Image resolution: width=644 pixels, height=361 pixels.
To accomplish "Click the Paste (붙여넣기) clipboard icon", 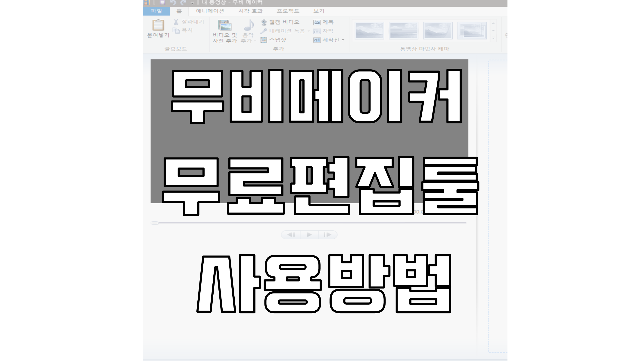I will pyautogui.click(x=158, y=25).
